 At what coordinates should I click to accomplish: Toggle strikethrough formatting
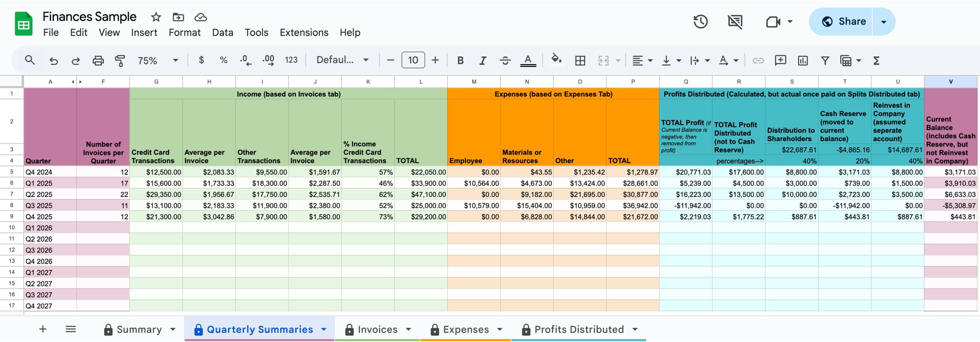click(x=505, y=60)
